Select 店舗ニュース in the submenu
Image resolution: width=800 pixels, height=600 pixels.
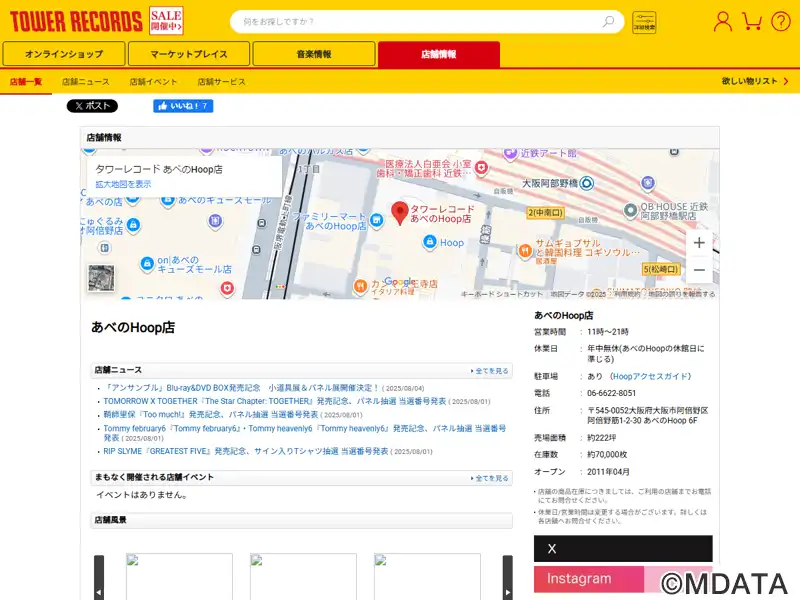[x=86, y=82]
